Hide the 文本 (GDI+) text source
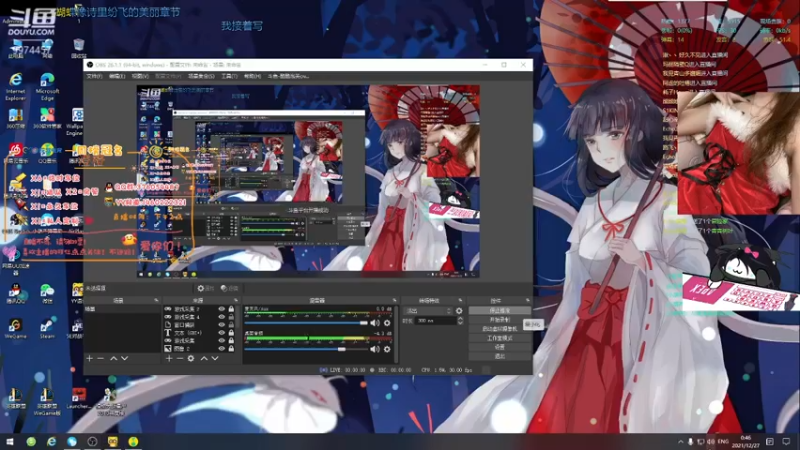Image resolution: width=800 pixels, height=450 pixels. [221, 333]
